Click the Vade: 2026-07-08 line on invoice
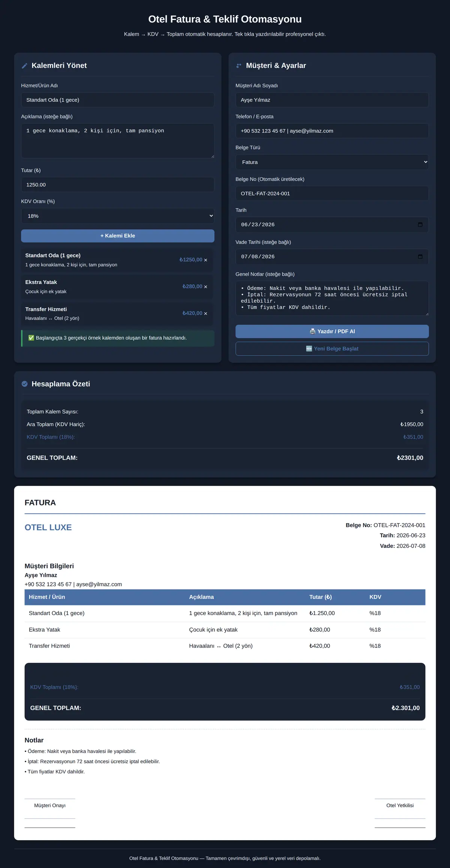The height and width of the screenshot is (868, 450). (403, 546)
